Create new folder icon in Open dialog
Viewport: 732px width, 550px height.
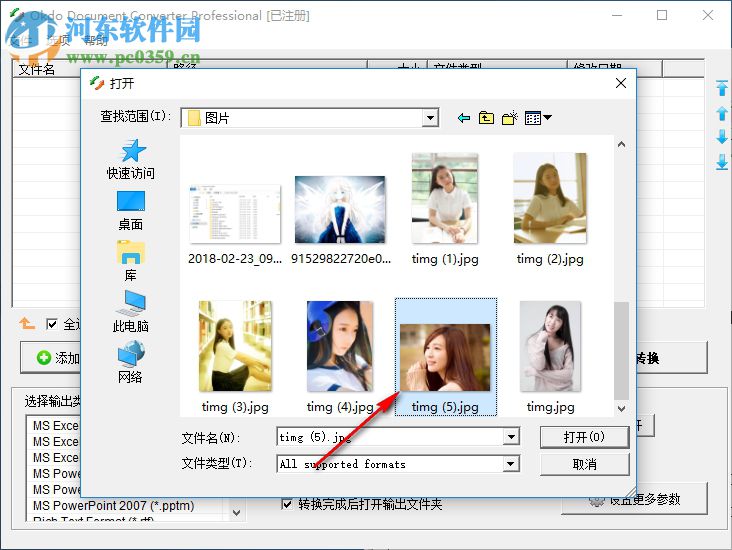pos(509,118)
